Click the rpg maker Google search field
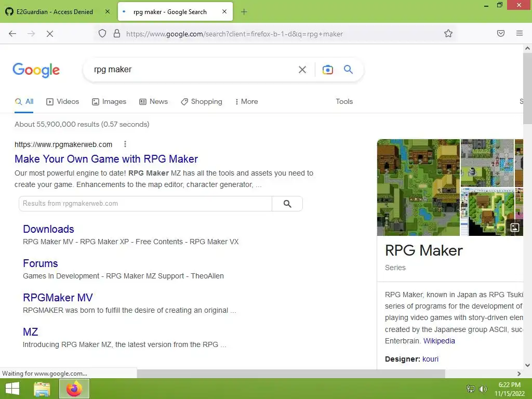Image resolution: width=532 pixels, height=399 pixels. pos(193,70)
